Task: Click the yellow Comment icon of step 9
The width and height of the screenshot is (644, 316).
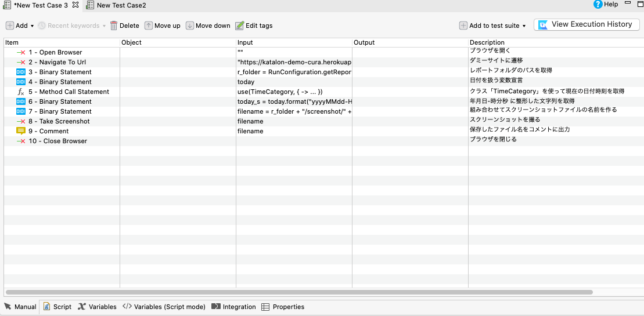Action: (21, 131)
